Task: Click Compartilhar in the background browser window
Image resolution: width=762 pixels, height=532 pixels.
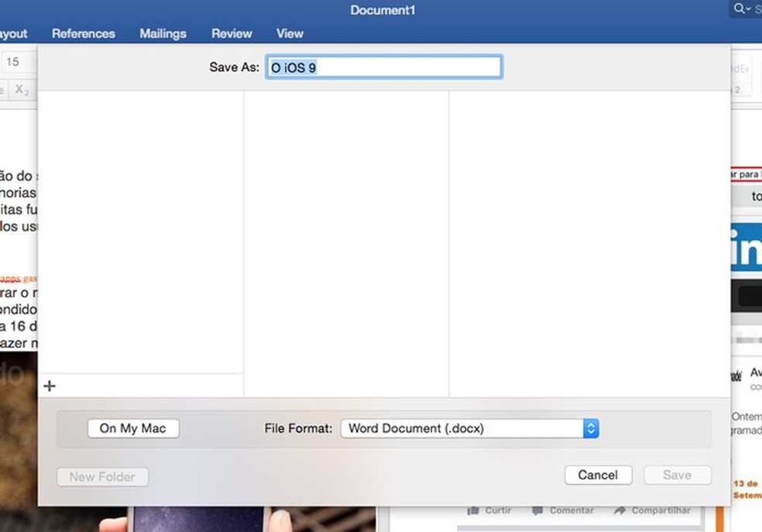Action: click(x=652, y=510)
